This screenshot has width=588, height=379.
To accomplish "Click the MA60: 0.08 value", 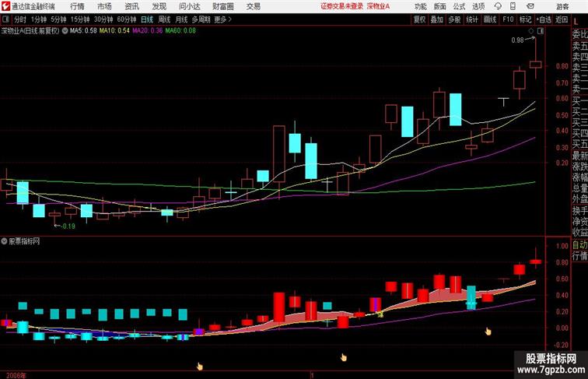I will [x=180, y=31].
